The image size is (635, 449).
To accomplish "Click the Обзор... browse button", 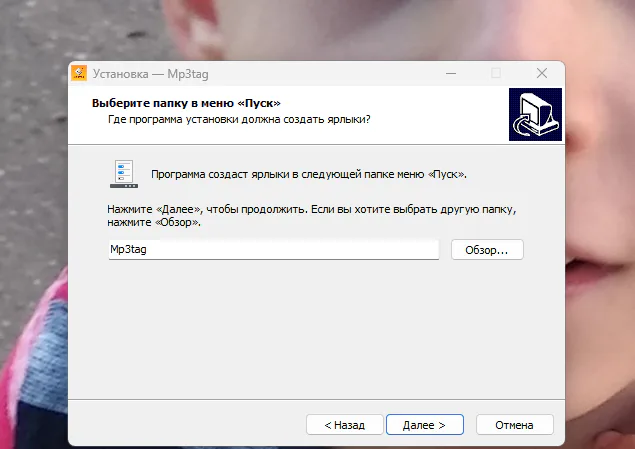I will click(x=487, y=250).
